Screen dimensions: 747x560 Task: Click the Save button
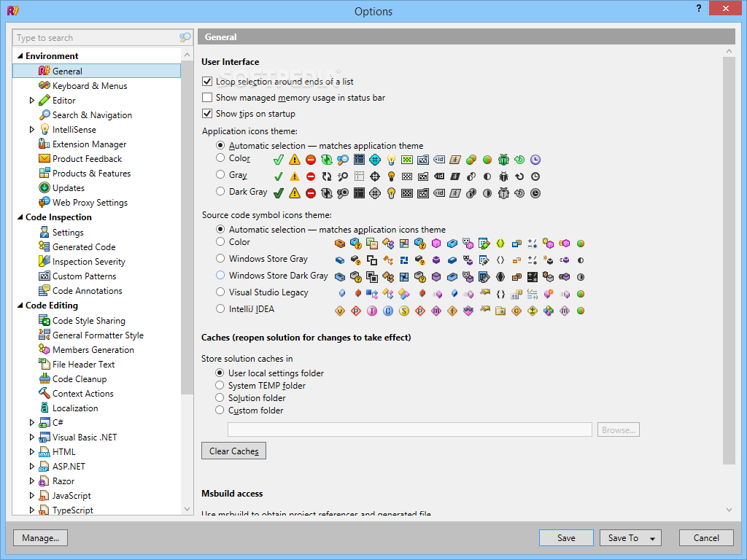click(x=566, y=537)
